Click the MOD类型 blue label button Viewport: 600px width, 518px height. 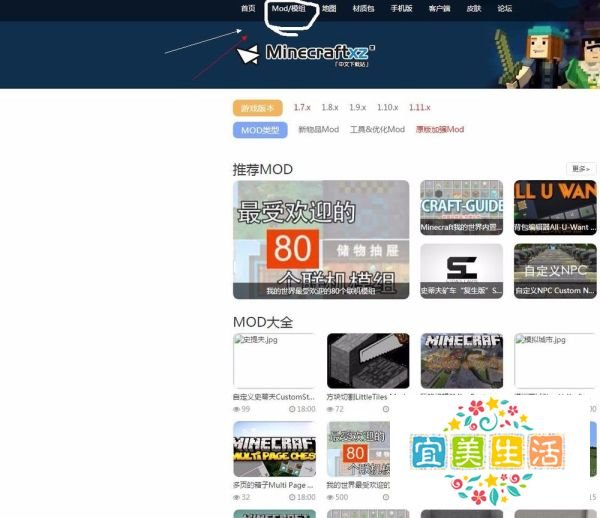click(x=260, y=130)
